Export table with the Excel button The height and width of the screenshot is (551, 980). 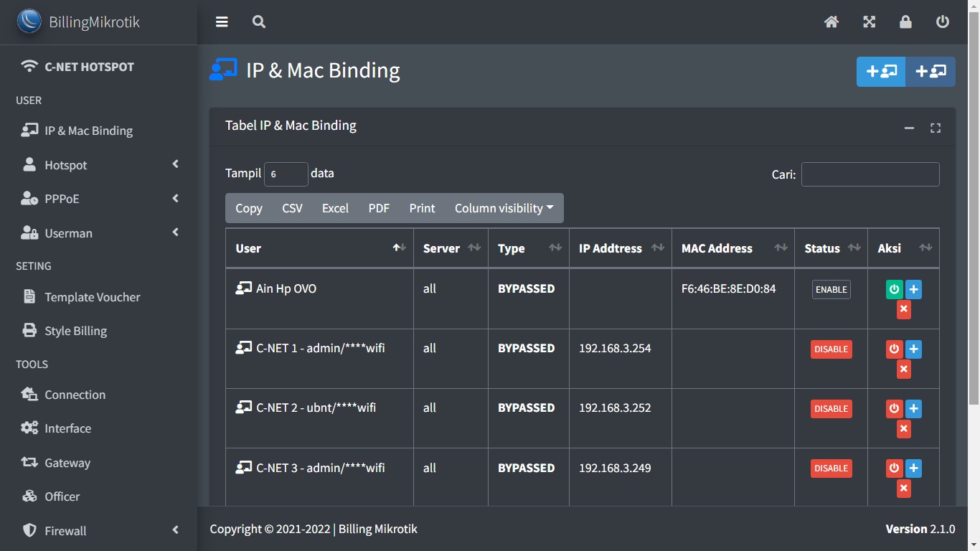[x=335, y=208]
